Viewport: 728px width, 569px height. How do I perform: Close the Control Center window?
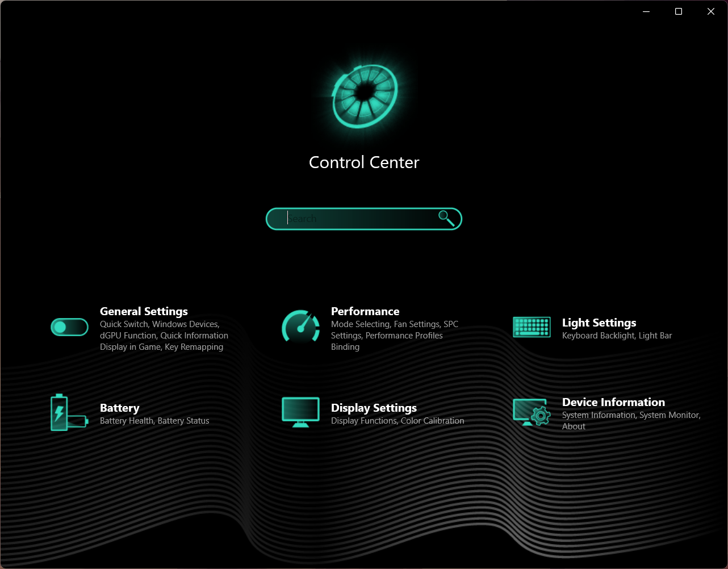click(x=711, y=11)
